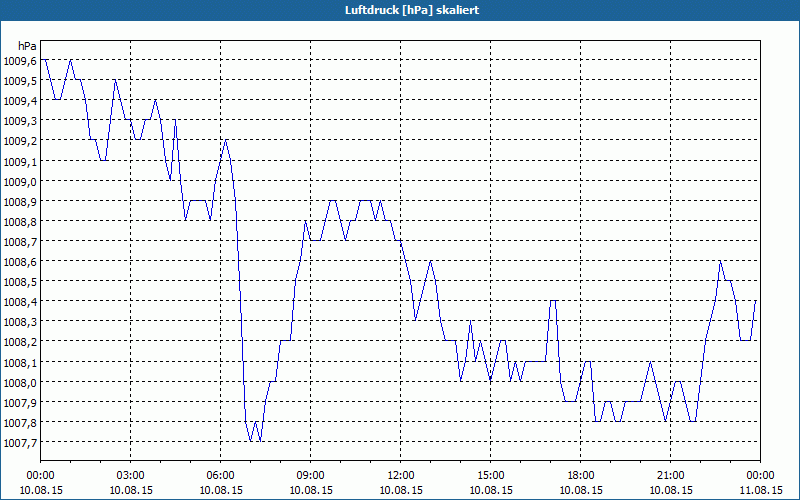Click the 1008,6 y-axis value
This screenshot has width=800, height=500.
(x=20, y=262)
